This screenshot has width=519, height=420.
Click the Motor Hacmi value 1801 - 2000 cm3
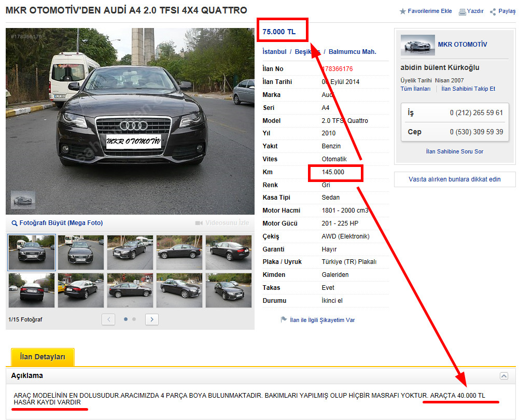[345, 210]
